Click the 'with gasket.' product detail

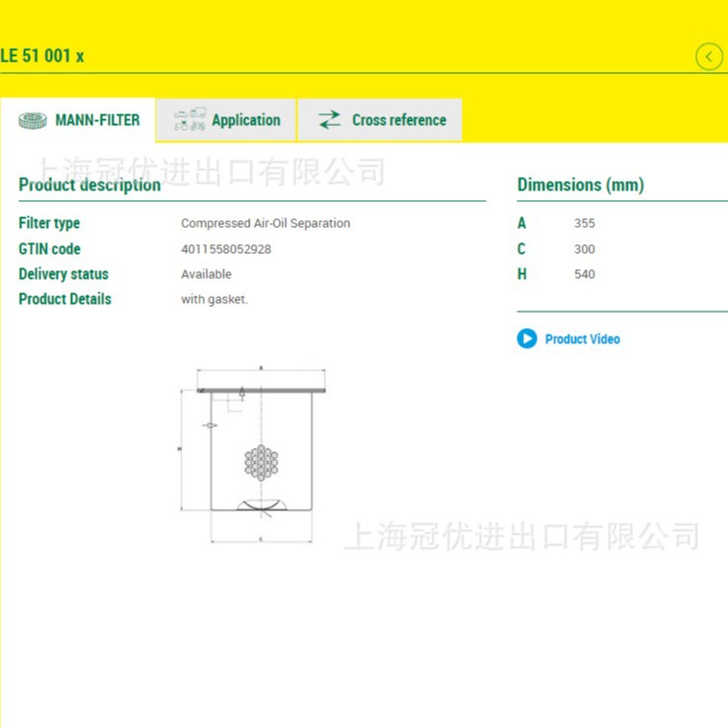[x=214, y=299]
